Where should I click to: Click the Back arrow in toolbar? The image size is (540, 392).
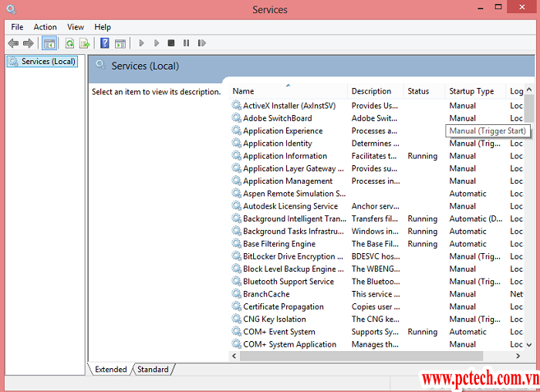click(13, 43)
